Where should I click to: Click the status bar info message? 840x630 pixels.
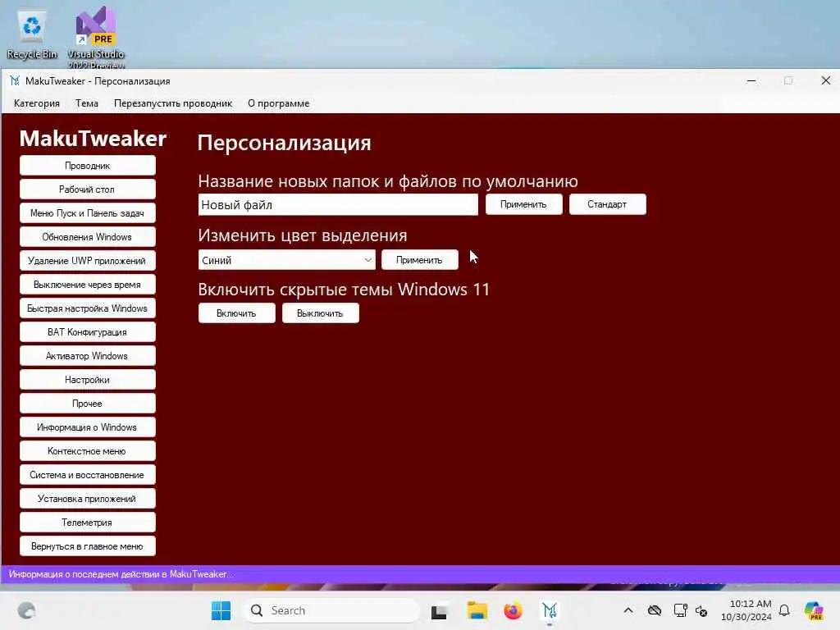[121, 574]
